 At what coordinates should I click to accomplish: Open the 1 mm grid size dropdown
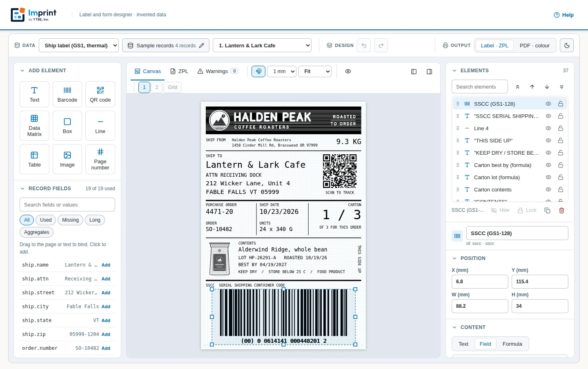(x=282, y=71)
